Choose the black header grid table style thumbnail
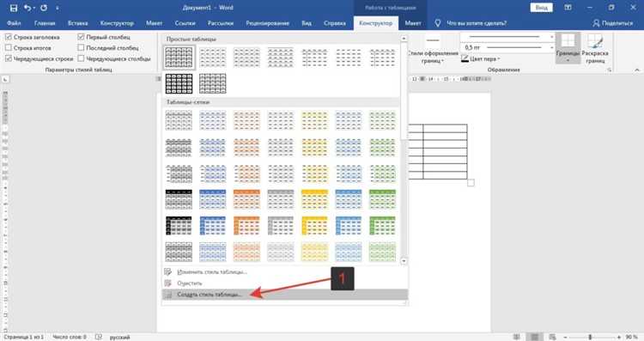 [x=179, y=199]
